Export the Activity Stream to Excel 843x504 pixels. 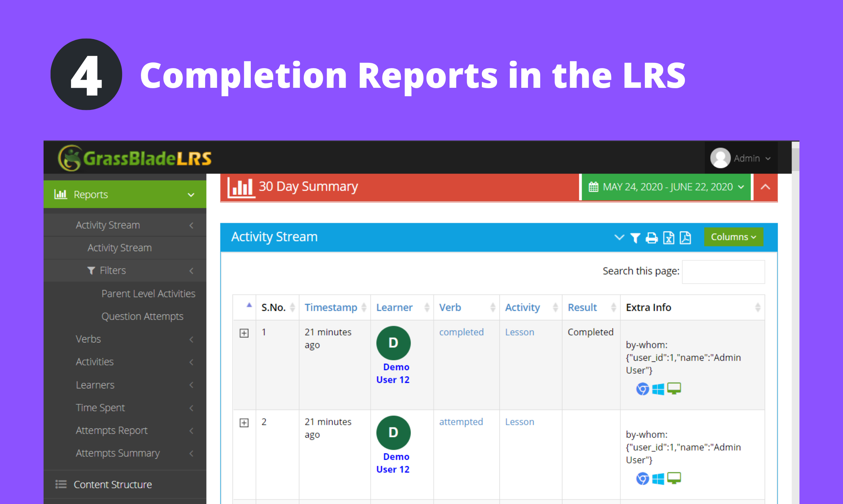point(668,237)
